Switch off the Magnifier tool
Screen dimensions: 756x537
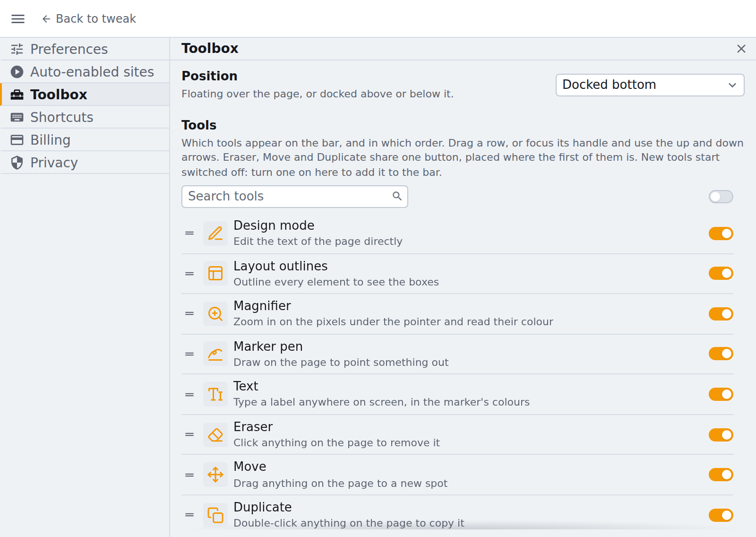tap(721, 314)
